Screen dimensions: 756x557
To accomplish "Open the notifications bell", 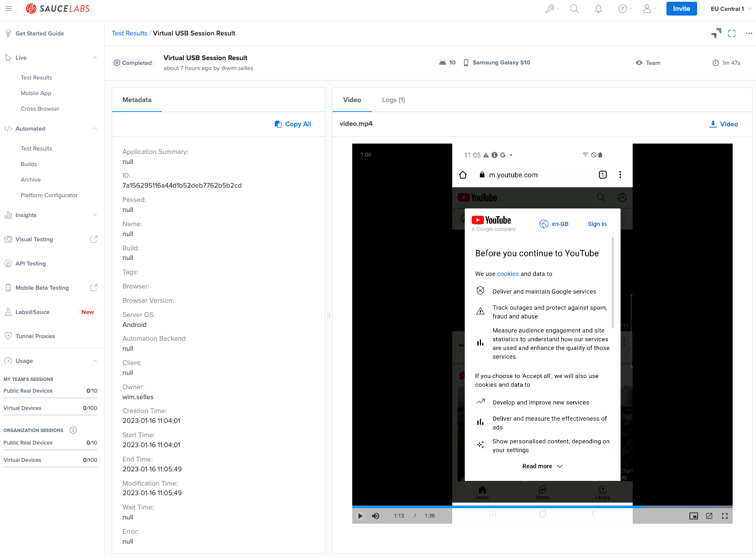I will [598, 9].
